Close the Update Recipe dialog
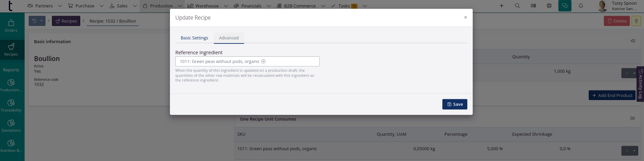 465,18
